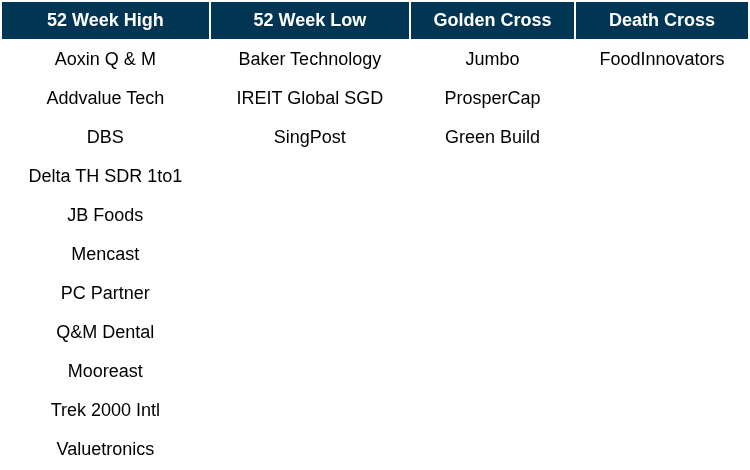This screenshot has width=750, height=470.
Task: Open the Golden Cross column header
Action: tap(492, 20)
